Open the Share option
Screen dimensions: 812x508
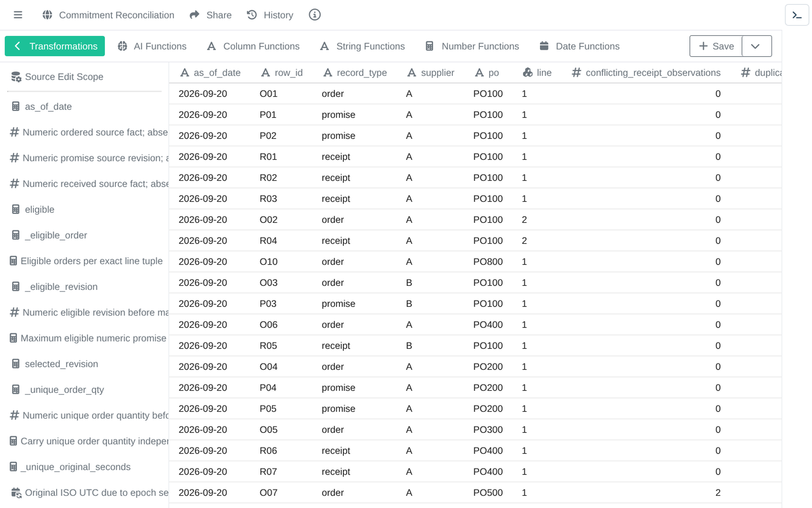[210, 15]
